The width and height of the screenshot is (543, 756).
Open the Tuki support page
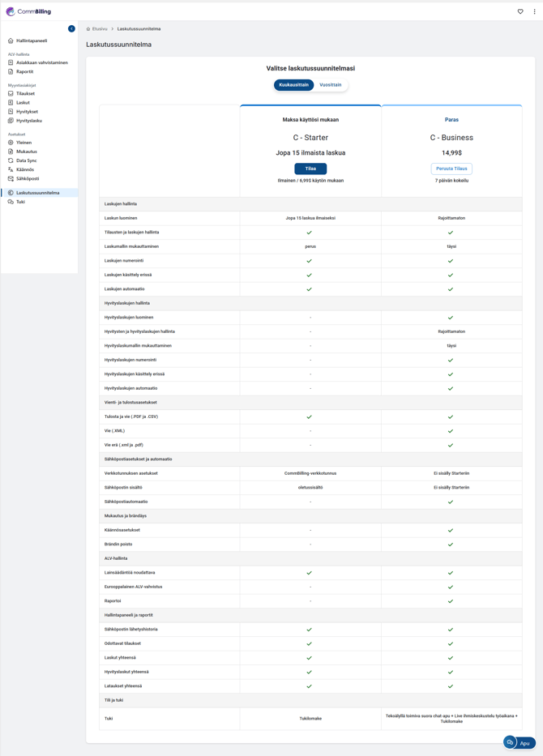coord(20,202)
